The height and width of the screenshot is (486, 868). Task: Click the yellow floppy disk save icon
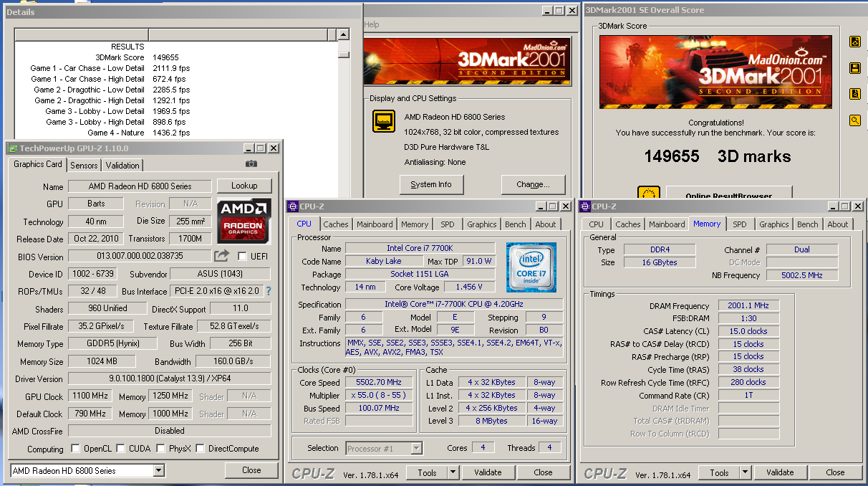point(854,68)
